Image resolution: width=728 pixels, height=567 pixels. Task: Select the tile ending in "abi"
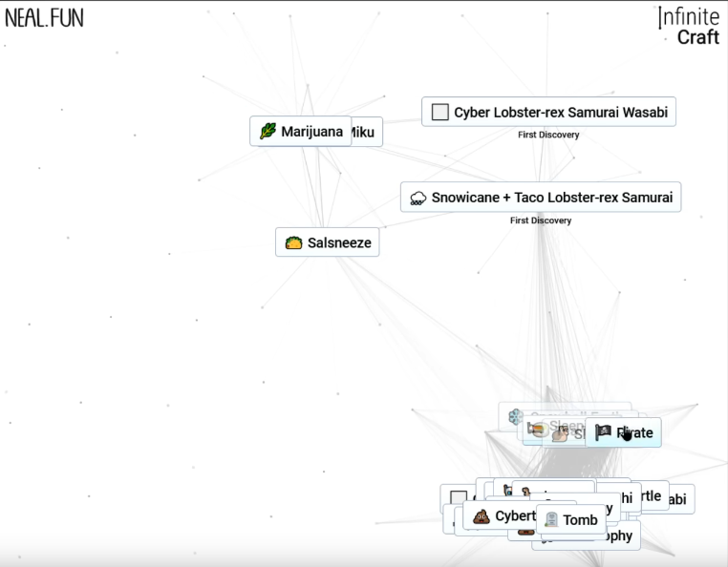tap(681, 499)
